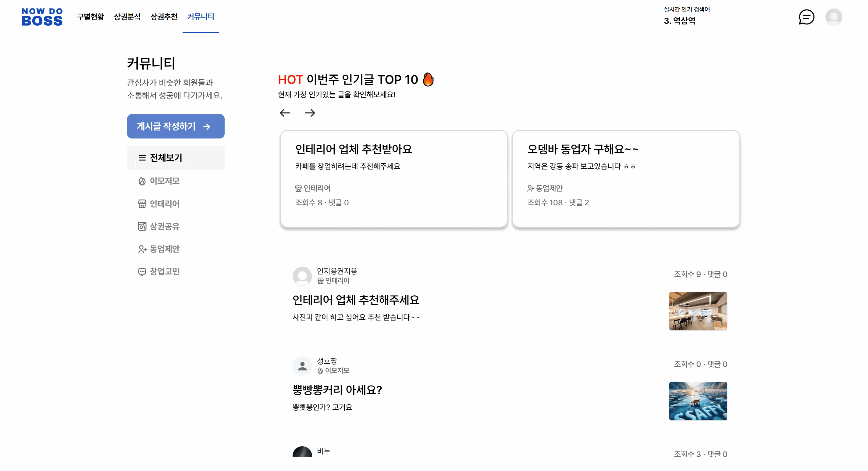This screenshot has width=868, height=471.
Task: Click the right arrow for next popular posts
Action: [x=310, y=113]
